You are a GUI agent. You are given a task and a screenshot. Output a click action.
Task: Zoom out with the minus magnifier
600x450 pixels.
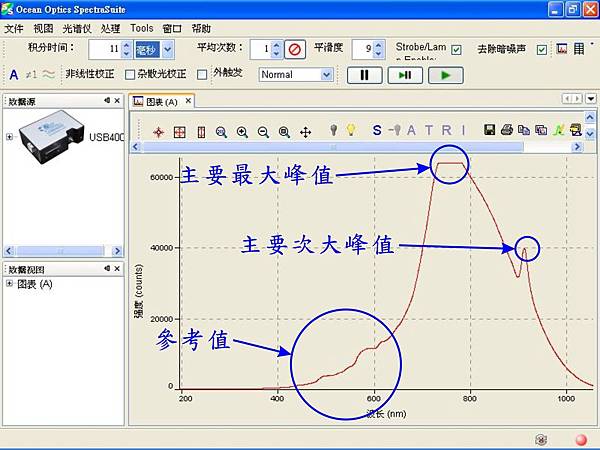(x=263, y=132)
